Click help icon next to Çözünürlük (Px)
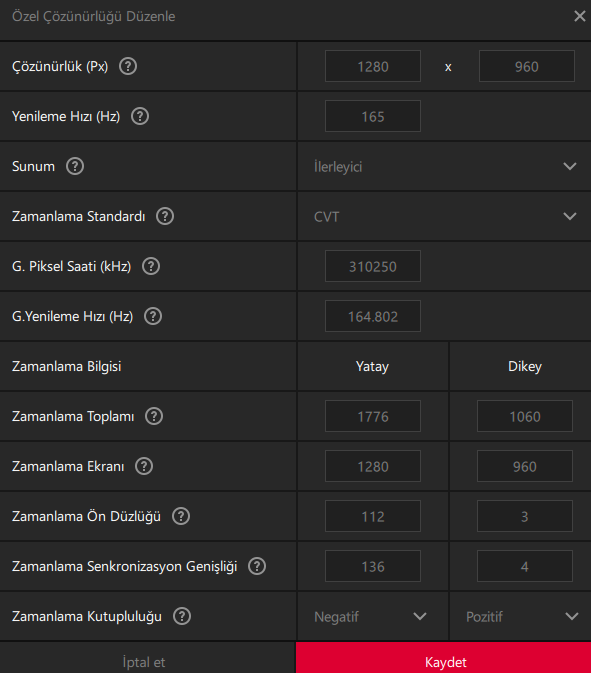The height and width of the screenshot is (673, 591). (x=128, y=67)
